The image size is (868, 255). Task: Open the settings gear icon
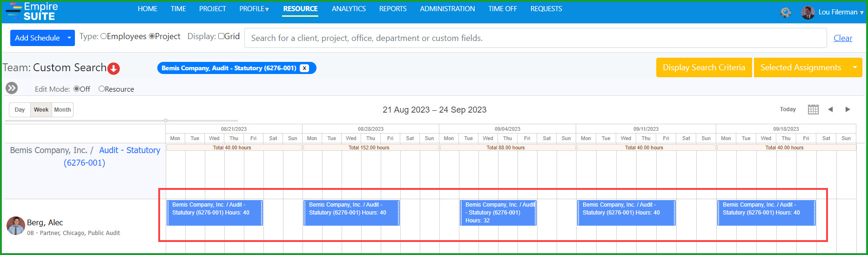(786, 12)
